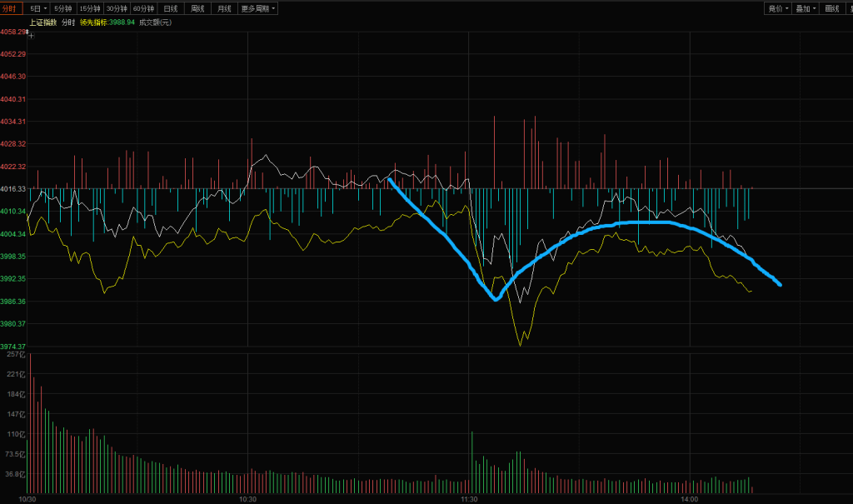Choose the 30分钟 chart period
Image resolution: width=853 pixels, height=504 pixels.
point(117,8)
